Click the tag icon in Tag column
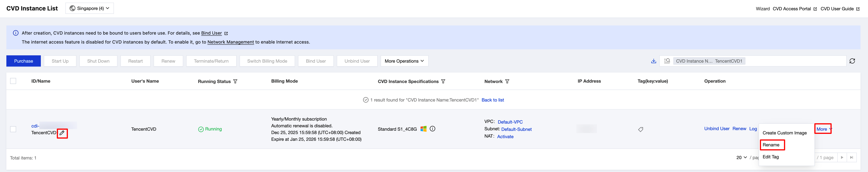The image size is (868, 172). (641, 129)
